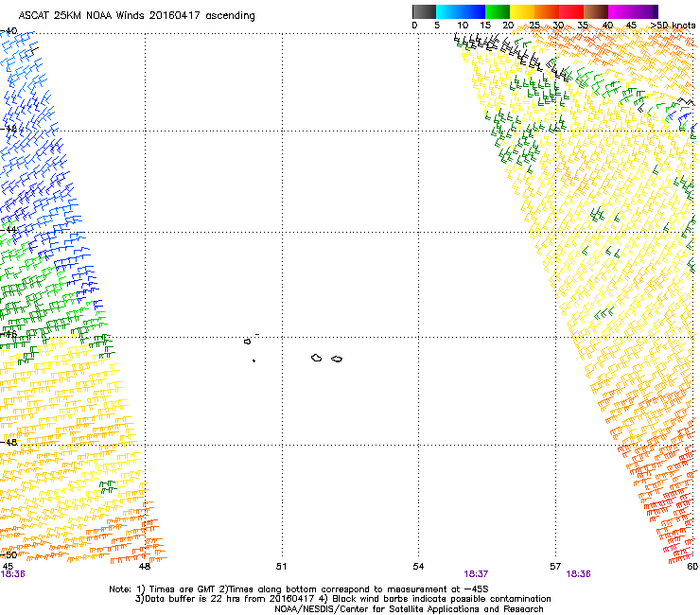The width and height of the screenshot is (700, 615).
Task: Click the 'Data buffer is 22 hrs' note line
Action: [342, 599]
